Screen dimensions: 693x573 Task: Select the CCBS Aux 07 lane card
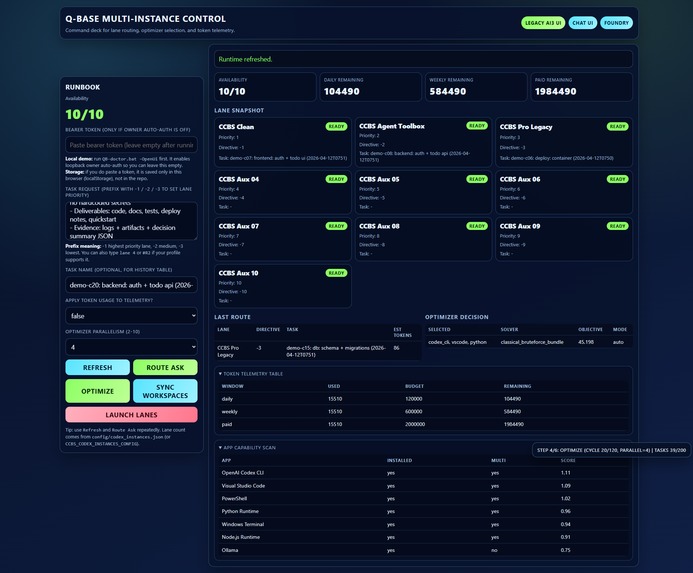pos(283,239)
